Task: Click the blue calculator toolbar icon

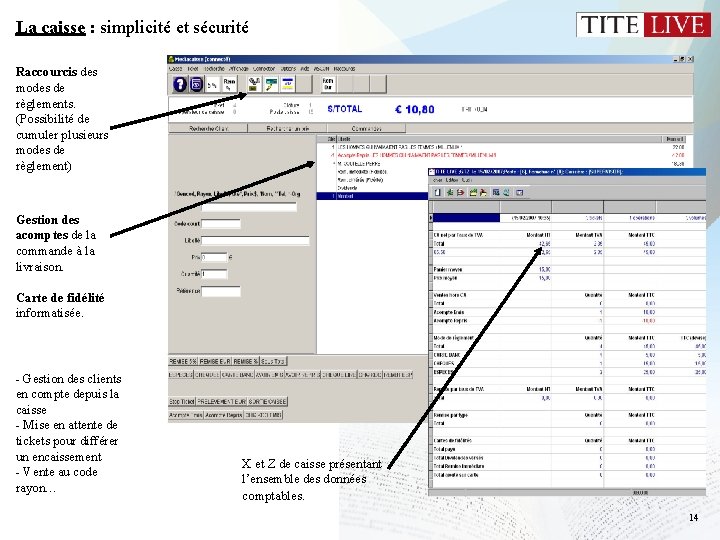Action: [196, 84]
